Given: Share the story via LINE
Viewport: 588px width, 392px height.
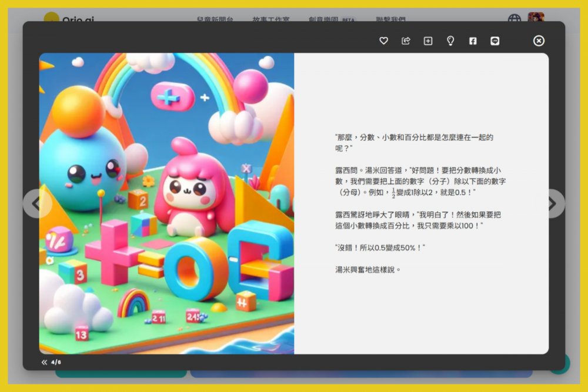Looking at the screenshot, I should pyautogui.click(x=495, y=41).
